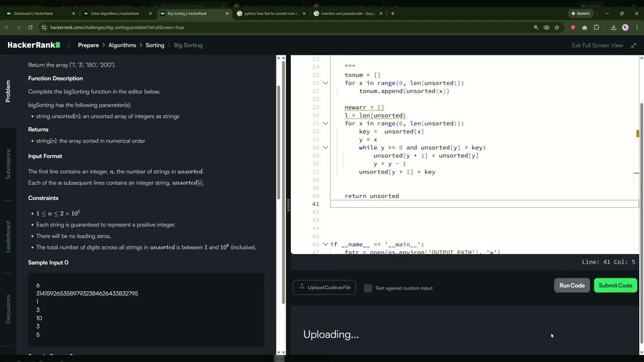The image size is (644, 362).
Task: Click the eye icon in address bar
Action: tap(546, 27)
